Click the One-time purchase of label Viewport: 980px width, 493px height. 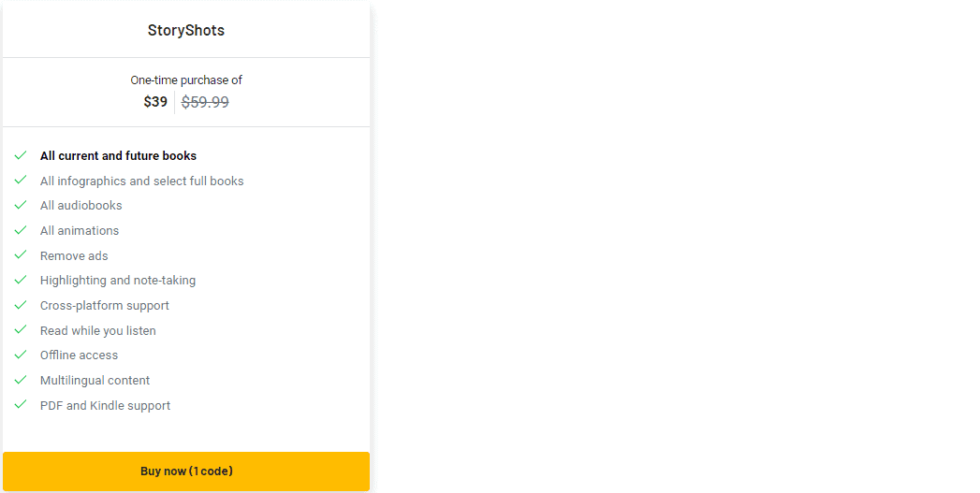coord(186,80)
